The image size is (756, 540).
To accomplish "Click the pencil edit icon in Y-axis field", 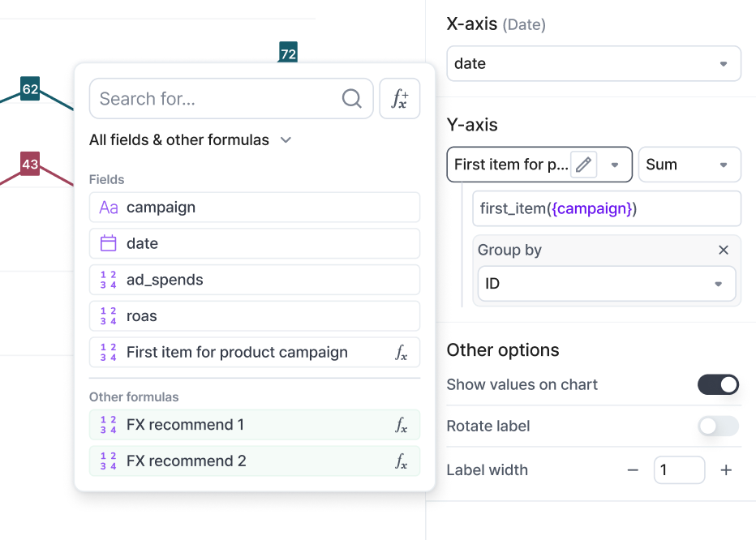I will point(583,165).
